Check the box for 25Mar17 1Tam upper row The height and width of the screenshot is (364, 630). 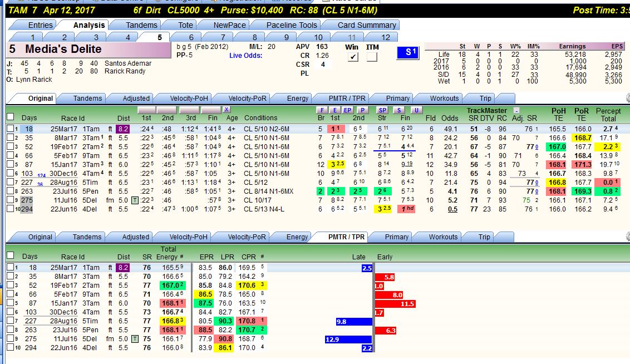click(x=11, y=129)
